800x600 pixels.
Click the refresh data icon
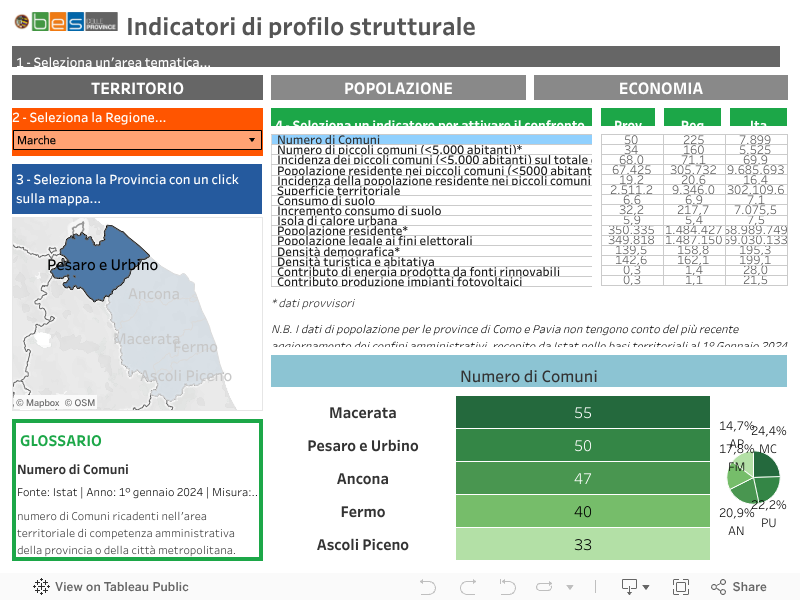pos(545,587)
